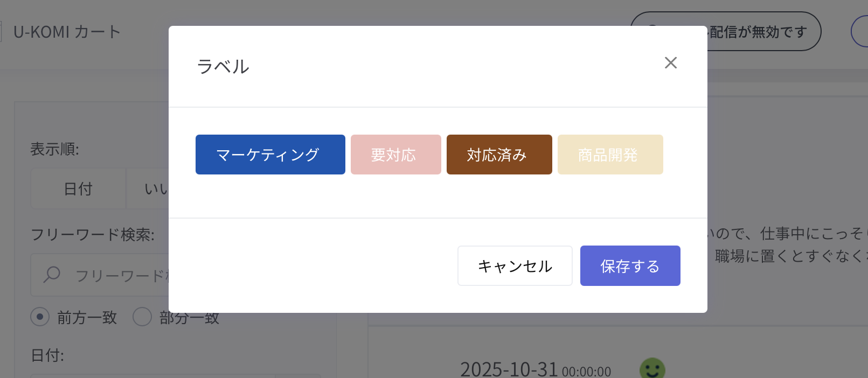Select the 前方一致 radio button

click(40, 317)
